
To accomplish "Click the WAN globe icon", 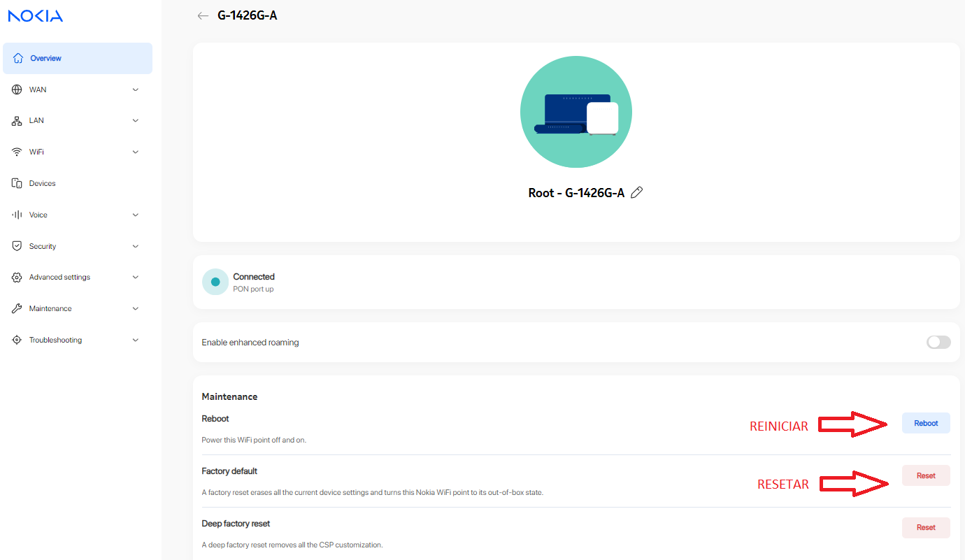I will (x=17, y=89).
